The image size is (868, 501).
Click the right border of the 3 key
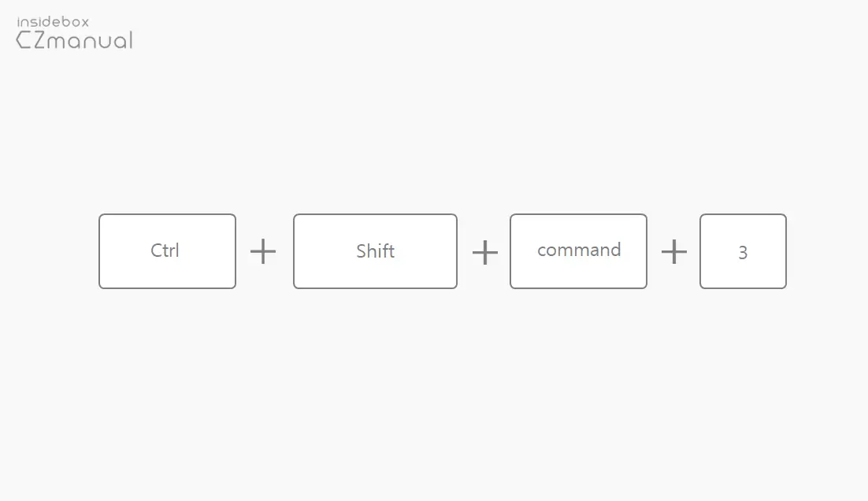(786, 251)
